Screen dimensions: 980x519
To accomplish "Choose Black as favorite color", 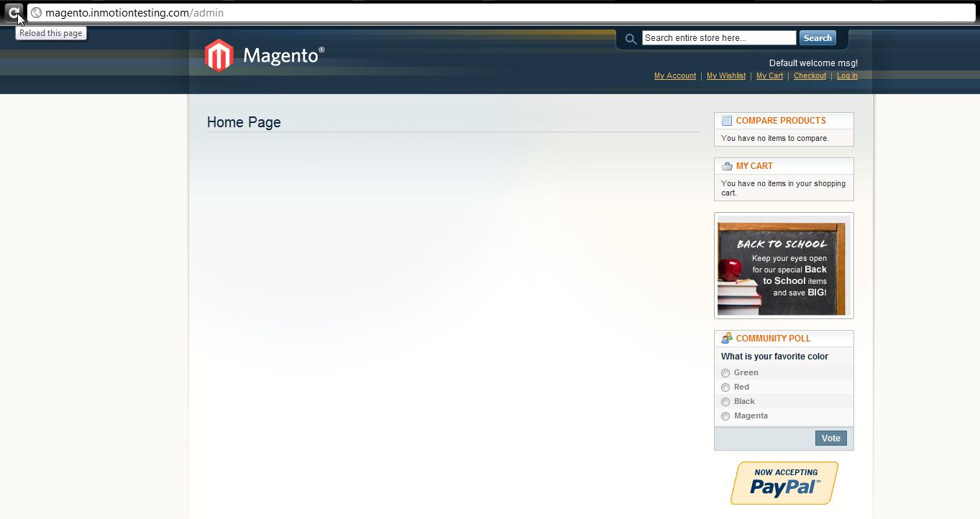I will 725,402.
